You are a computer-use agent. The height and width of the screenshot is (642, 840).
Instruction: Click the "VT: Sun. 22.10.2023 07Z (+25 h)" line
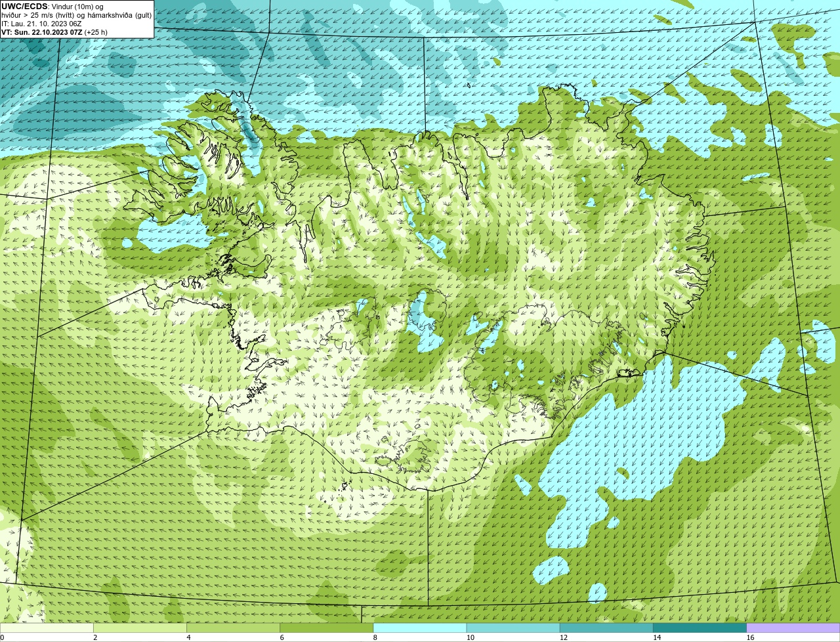(x=54, y=32)
